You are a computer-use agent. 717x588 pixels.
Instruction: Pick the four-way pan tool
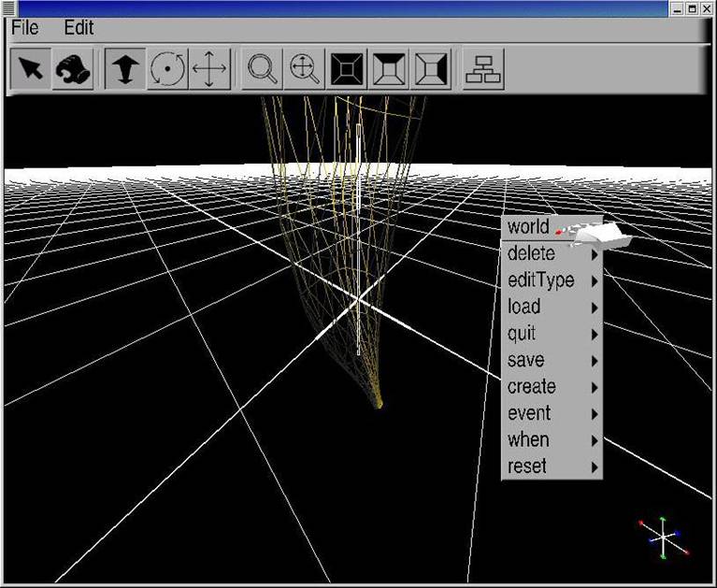click(x=209, y=68)
